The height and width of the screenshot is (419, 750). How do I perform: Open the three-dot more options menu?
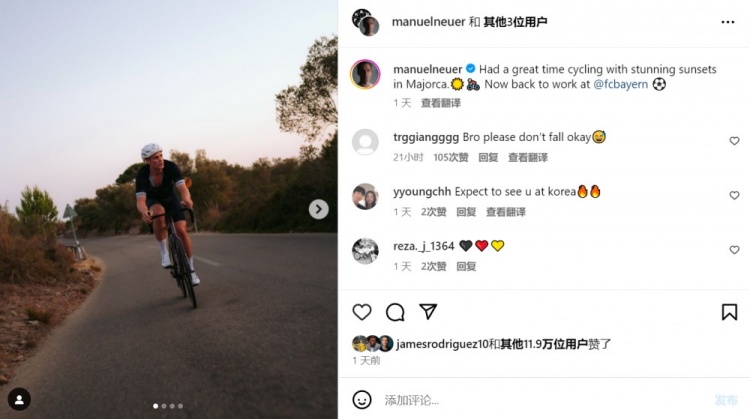coord(728,22)
